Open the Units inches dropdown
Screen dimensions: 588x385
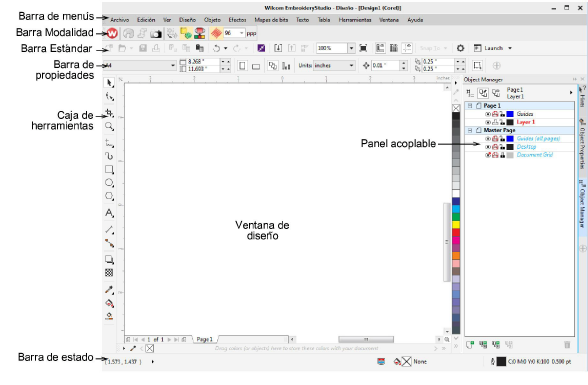pyautogui.click(x=351, y=65)
